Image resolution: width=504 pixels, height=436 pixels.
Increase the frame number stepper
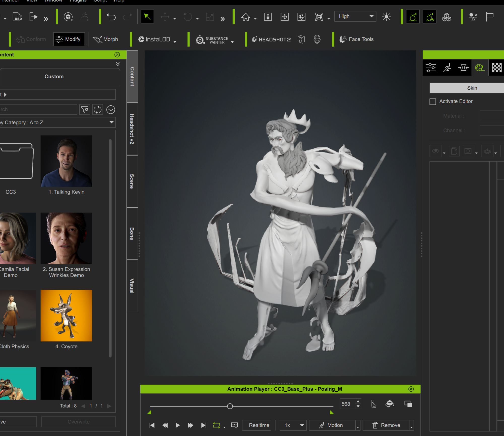(x=358, y=401)
